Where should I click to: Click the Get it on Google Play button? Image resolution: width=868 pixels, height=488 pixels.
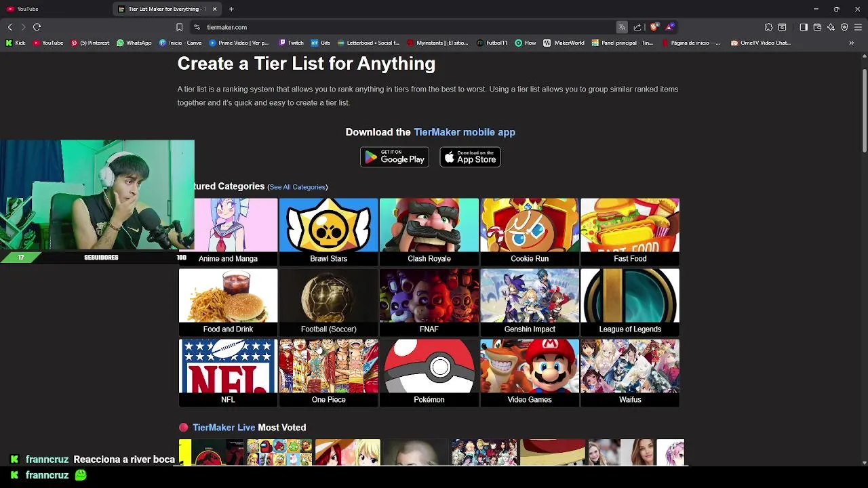pos(395,157)
